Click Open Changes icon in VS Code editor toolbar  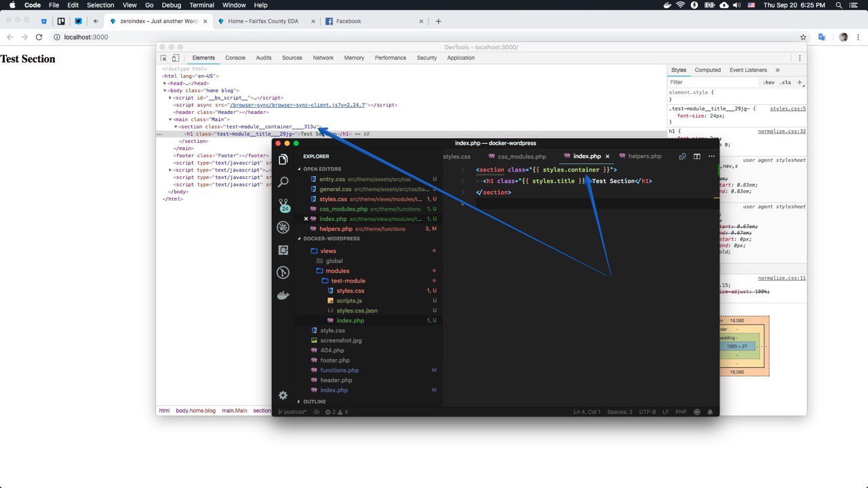(x=683, y=156)
